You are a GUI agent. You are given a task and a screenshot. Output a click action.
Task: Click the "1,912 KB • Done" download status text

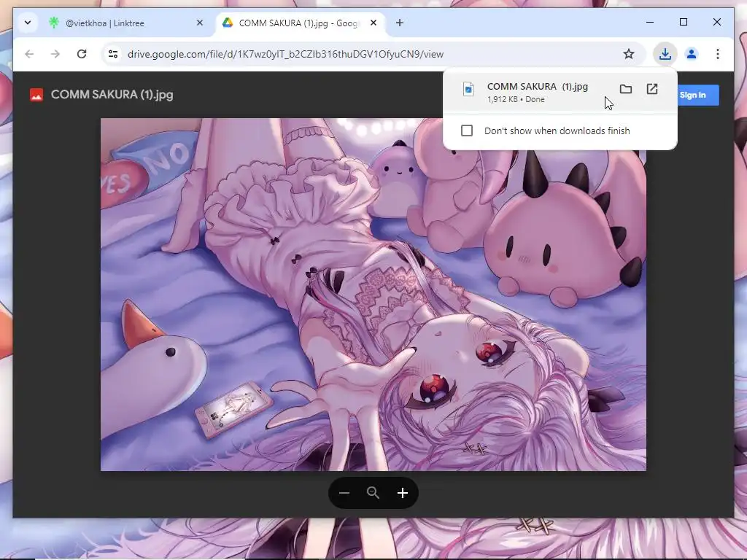(x=516, y=99)
